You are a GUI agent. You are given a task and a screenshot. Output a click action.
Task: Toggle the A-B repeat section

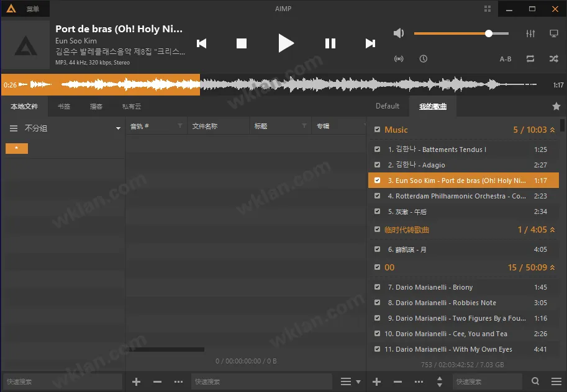505,59
